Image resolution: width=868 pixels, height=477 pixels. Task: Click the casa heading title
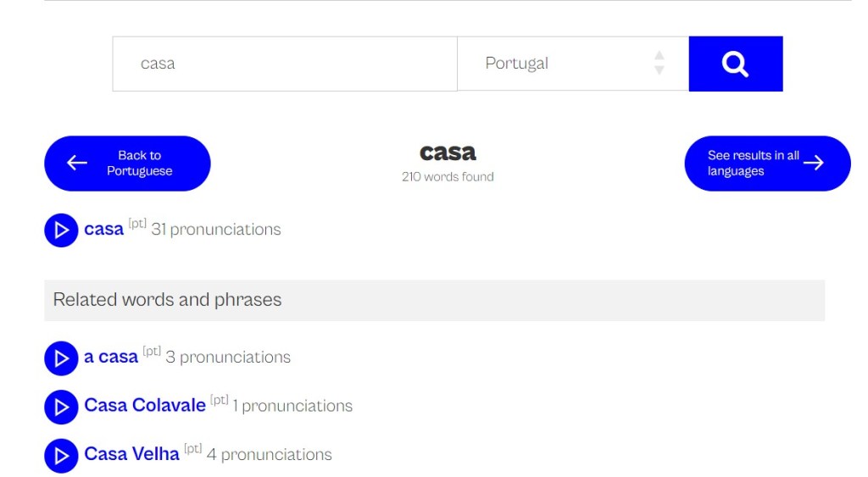[448, 153]
